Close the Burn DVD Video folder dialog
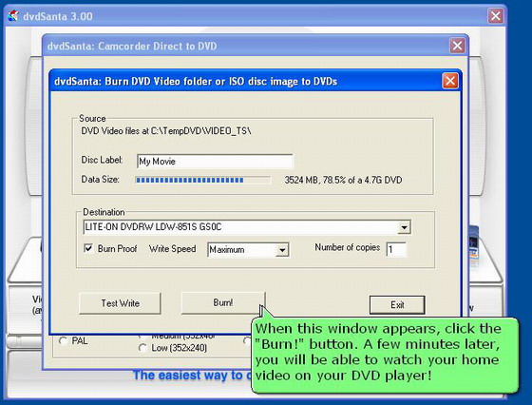532x405 pixels. tap(450, 81)
